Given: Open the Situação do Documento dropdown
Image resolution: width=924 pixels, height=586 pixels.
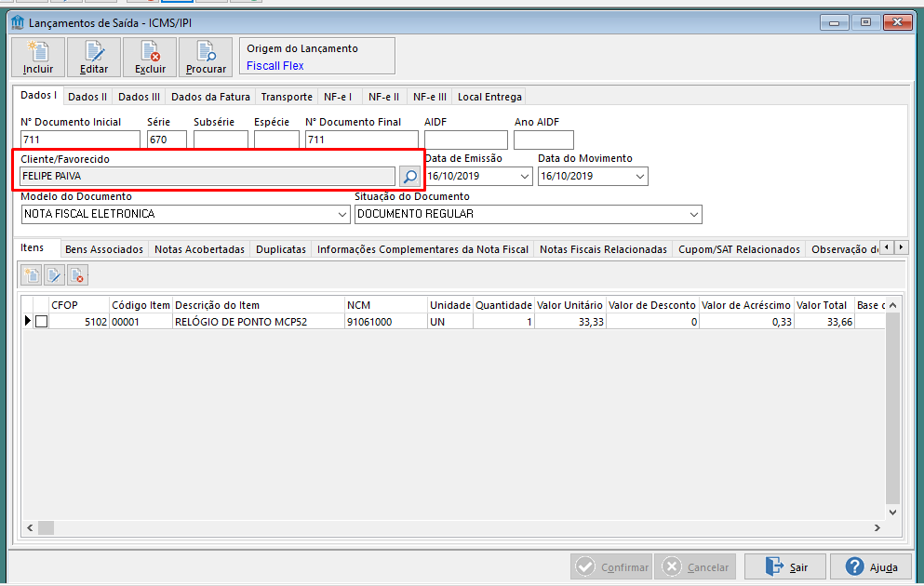Looking at the screenshot, I should (693, 214).
